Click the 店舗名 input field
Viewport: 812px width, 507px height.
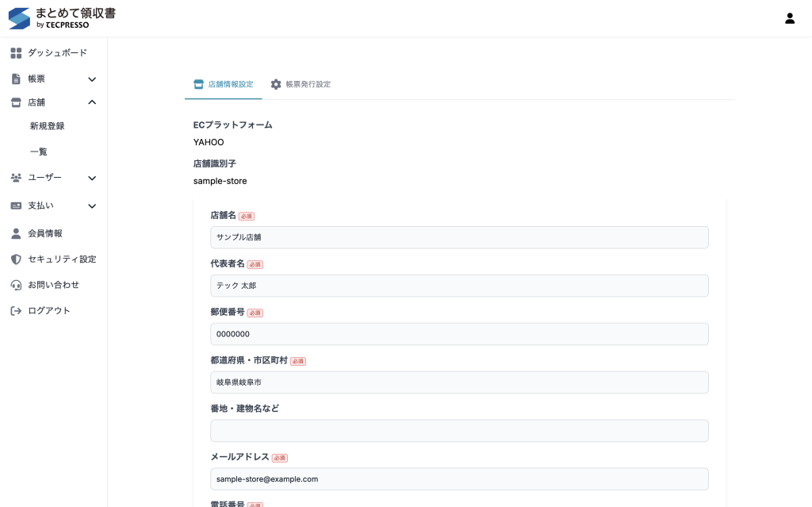[459, 237]
